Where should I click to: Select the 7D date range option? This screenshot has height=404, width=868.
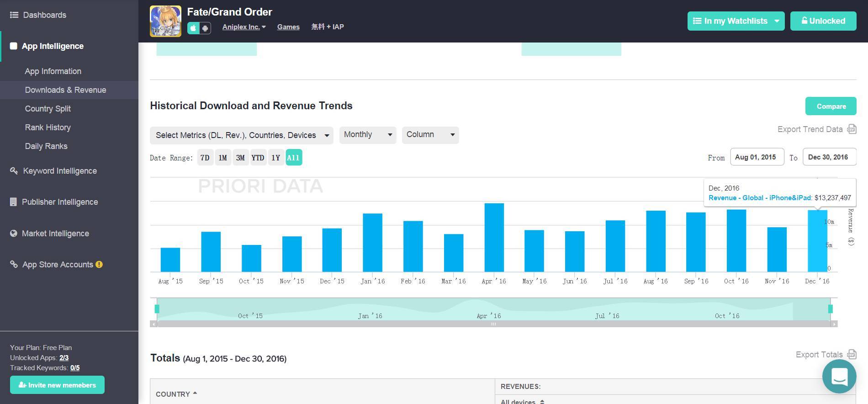pyautogui.click(x=205, y=158)
